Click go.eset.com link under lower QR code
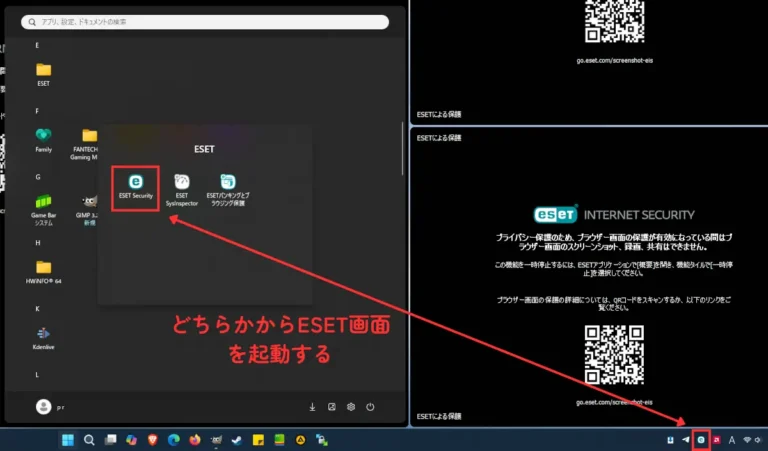Viewport: 768px width, 451px height. 614,402
